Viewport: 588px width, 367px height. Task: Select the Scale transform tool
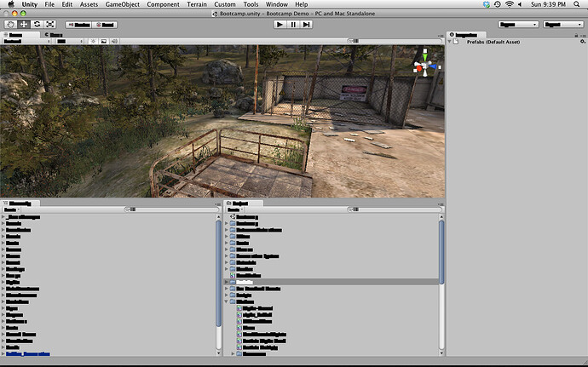50,25
